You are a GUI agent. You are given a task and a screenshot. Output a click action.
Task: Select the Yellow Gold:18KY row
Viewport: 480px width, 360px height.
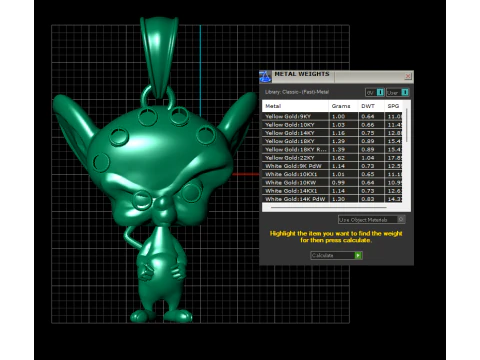click(333, 141)
